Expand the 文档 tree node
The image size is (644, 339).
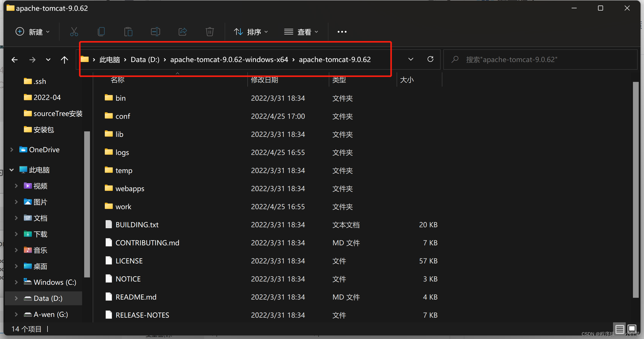[x=16, y=218]
